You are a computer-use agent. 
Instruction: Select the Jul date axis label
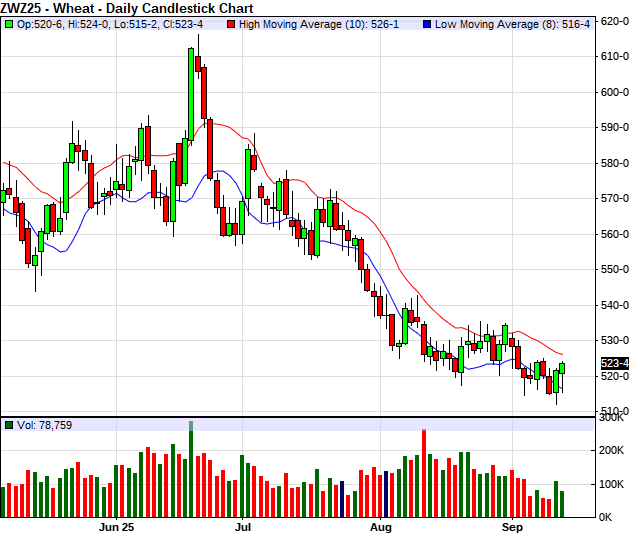click(x=243, y=525)
